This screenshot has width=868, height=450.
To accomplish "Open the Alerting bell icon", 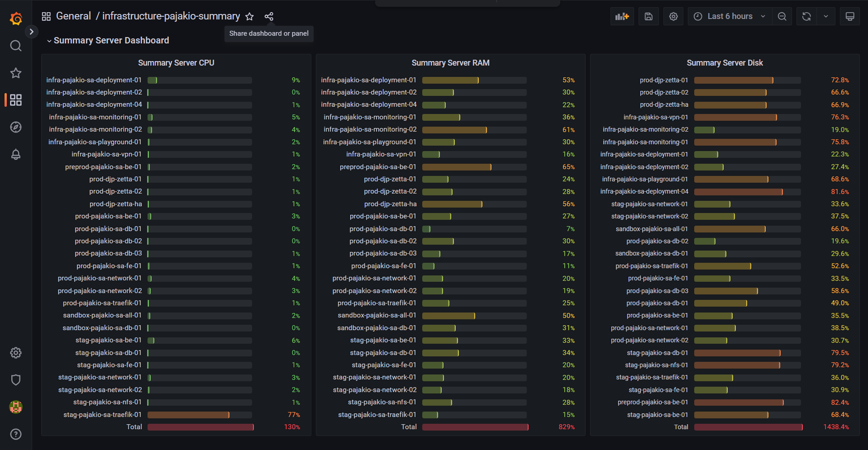I will [16, 154].
